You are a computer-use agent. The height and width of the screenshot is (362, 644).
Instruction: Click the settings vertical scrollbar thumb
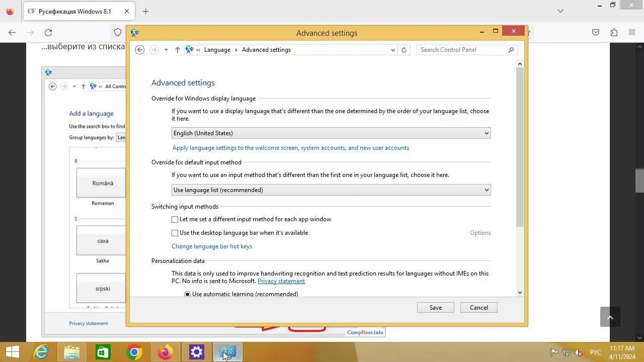coord(520,147)
